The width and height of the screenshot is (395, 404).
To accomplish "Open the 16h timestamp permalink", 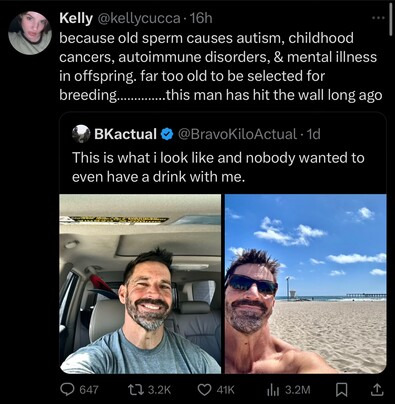I will tap(201, 18).
